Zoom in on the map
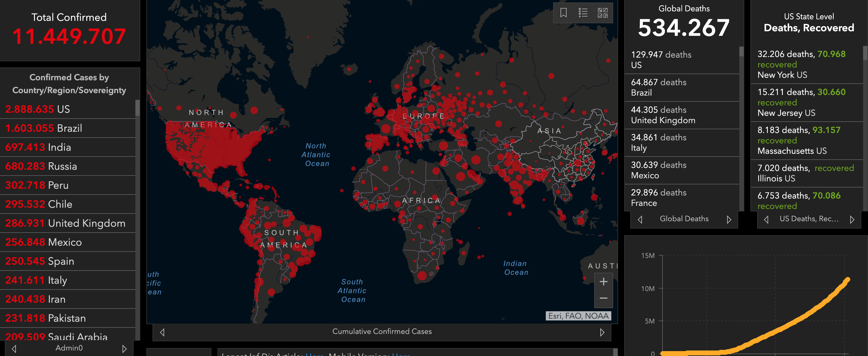The width and height of the screenshot is (868, 356). [x=603, y=282]
